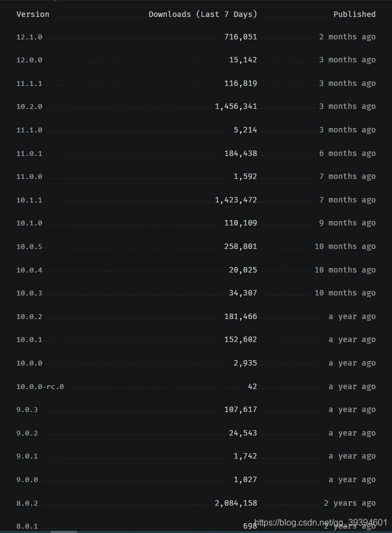Screen dimensions: 392x533
Task: Open version 10.0.4 link
Action: coord(29,270)
